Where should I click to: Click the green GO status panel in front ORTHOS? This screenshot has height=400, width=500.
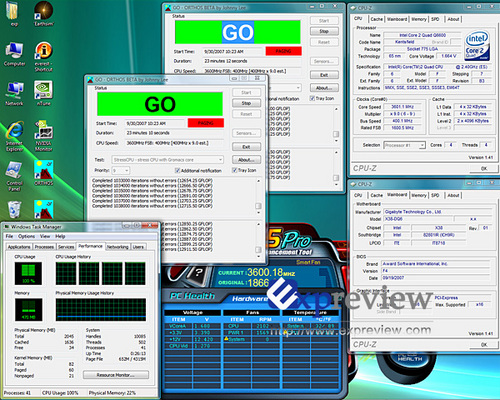click(160, 104)
